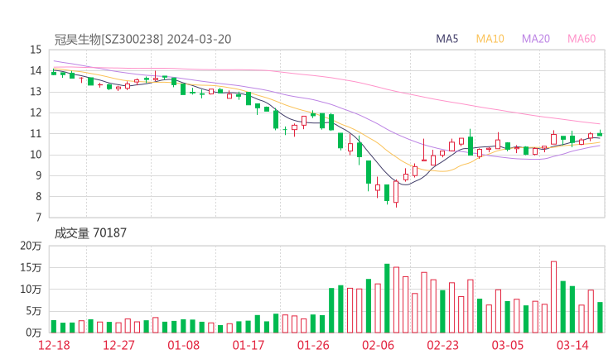This screenshot has width=613, height=364.
Task: Click the 12-18 date axis label
Action: click(54, 345)
